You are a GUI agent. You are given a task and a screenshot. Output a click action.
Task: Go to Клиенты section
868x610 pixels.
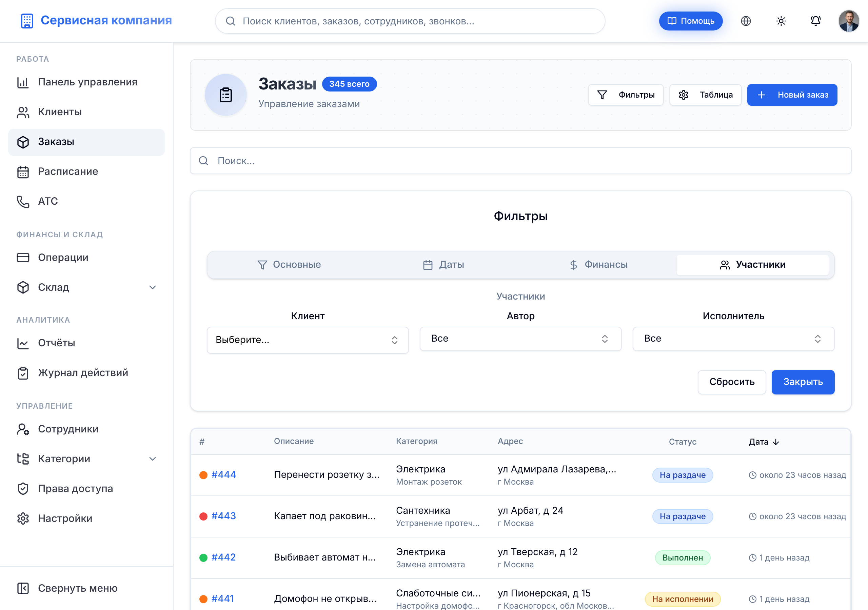coord(86,112)
